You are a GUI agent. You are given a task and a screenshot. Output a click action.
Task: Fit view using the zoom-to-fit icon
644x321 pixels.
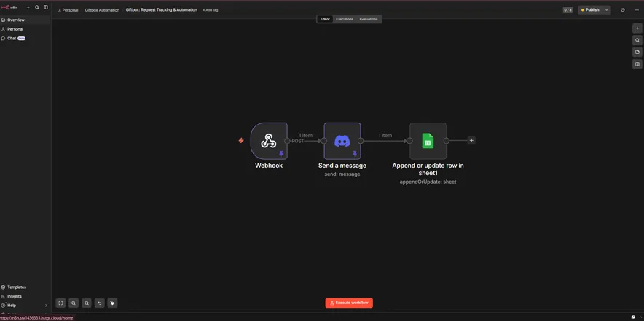[x=60, y=303]
